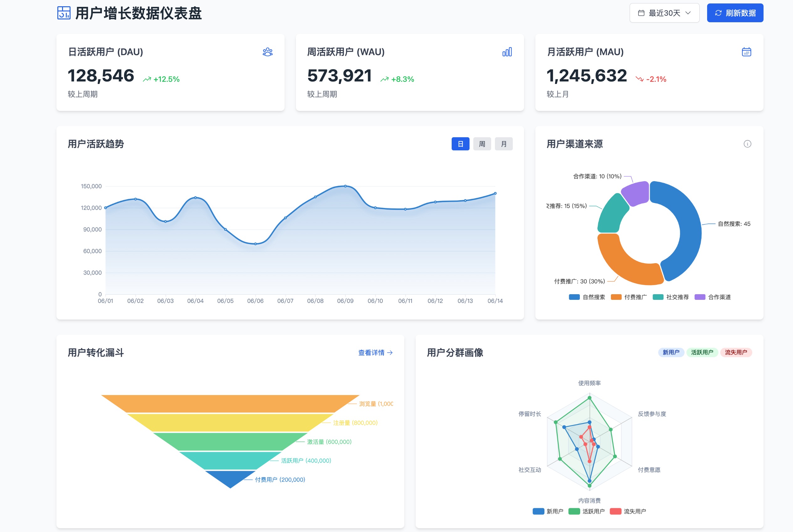This screenshot has height=532, width=793.
Task: Click the 付费推广: 30 (30%) chart label
Action: [x=579, y=281]
